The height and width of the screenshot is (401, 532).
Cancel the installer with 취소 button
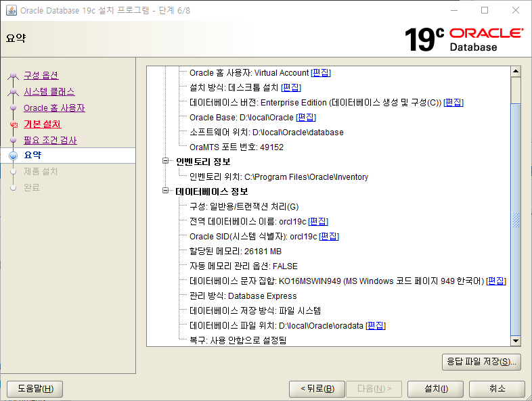point(497,389)
